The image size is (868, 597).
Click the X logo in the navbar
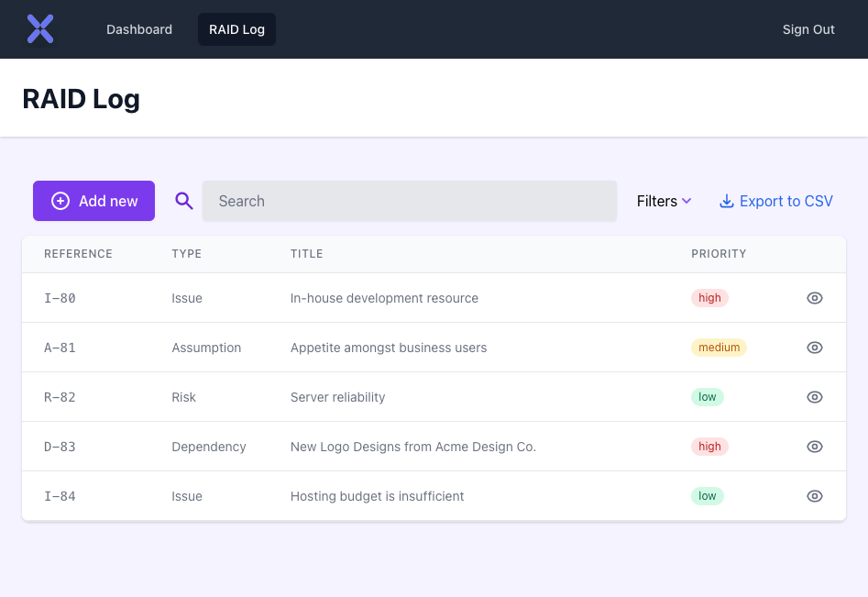point(40,28)
